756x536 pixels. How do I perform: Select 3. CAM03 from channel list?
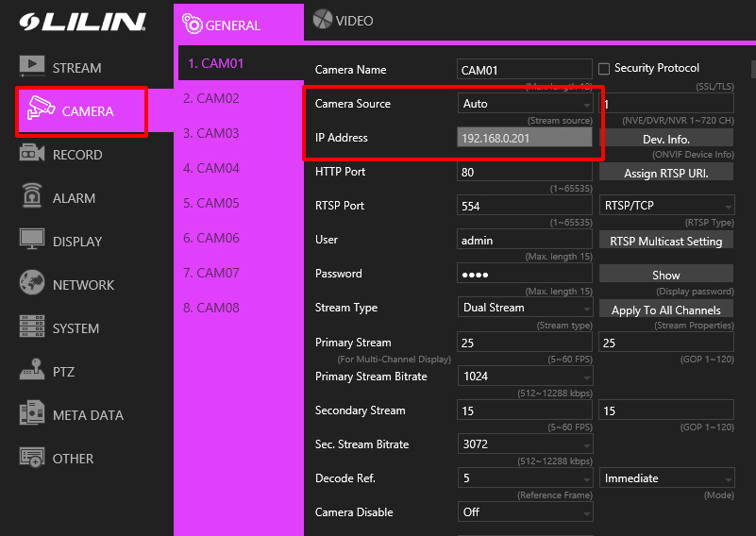211,133
